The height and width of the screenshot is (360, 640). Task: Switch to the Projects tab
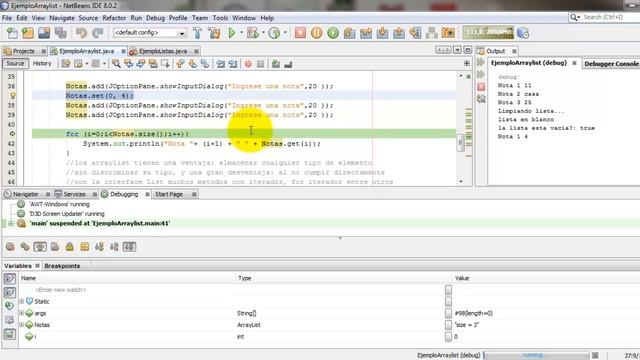23,51
